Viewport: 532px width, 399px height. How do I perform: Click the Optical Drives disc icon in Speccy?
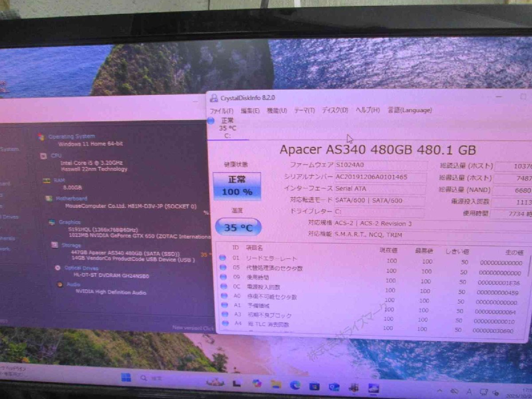57,268
